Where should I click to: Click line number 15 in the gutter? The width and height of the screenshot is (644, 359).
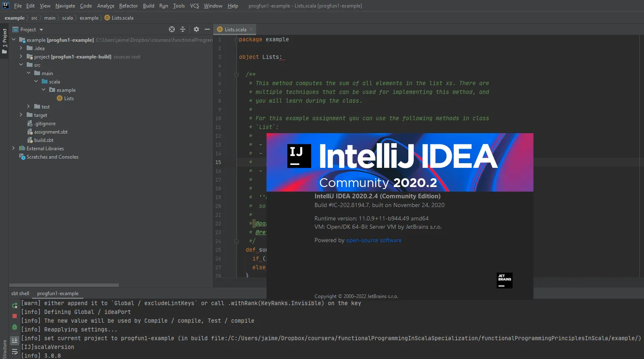coord(218,162)
